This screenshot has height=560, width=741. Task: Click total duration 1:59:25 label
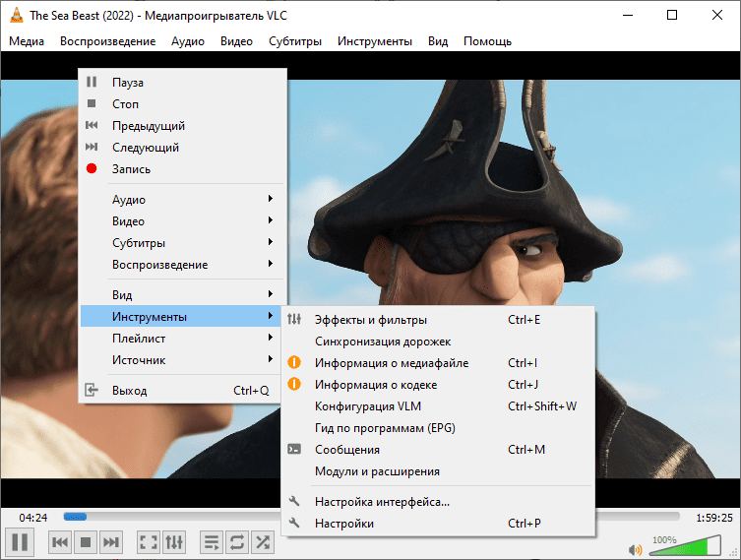pyautogui.click(x=714, y=518)
